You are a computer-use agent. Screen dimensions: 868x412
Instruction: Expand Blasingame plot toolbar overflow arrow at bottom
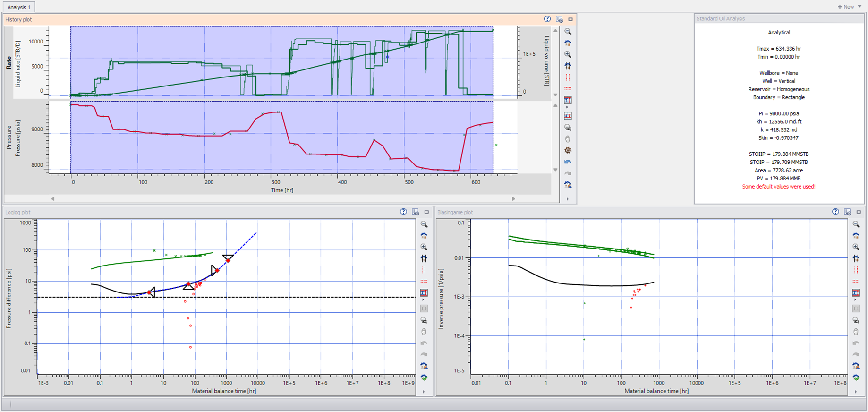(x=856, y=392)
